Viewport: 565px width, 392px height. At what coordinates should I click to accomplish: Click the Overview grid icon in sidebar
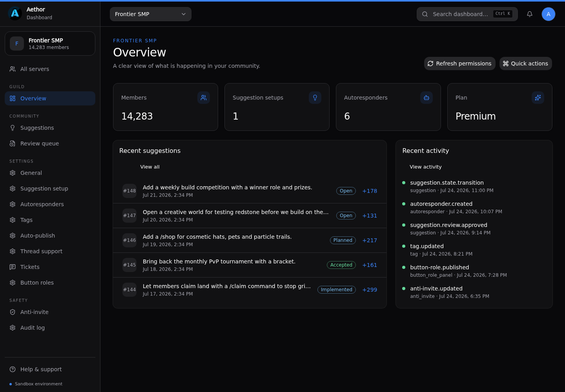13,98
